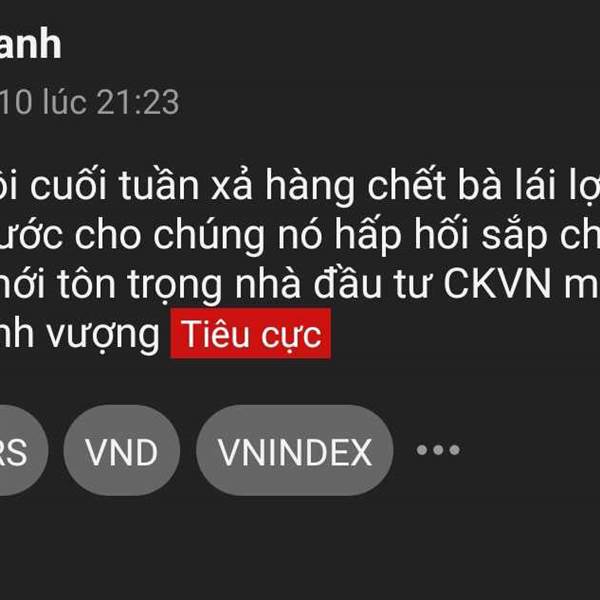Click the red Tiêu cực sentiment label
The height and width of the screenshot is (600, 600).
tap(251, 334)
